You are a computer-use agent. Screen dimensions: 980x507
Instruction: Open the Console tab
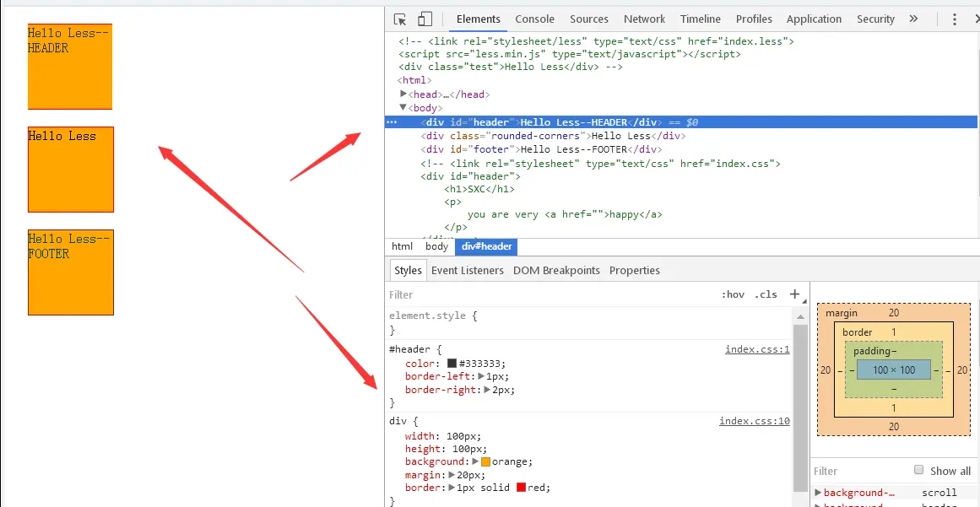534,19
